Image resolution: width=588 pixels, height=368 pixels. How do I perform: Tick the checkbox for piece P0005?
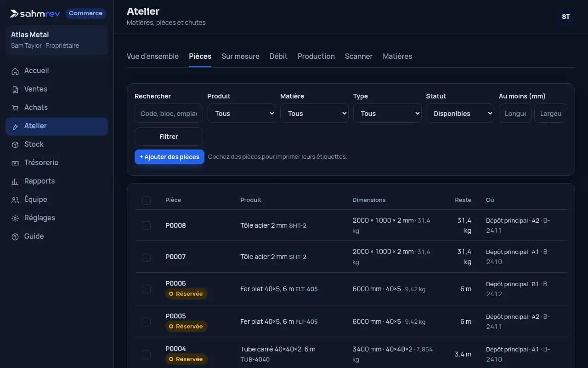pyautogui.click(x=146, y=322)
